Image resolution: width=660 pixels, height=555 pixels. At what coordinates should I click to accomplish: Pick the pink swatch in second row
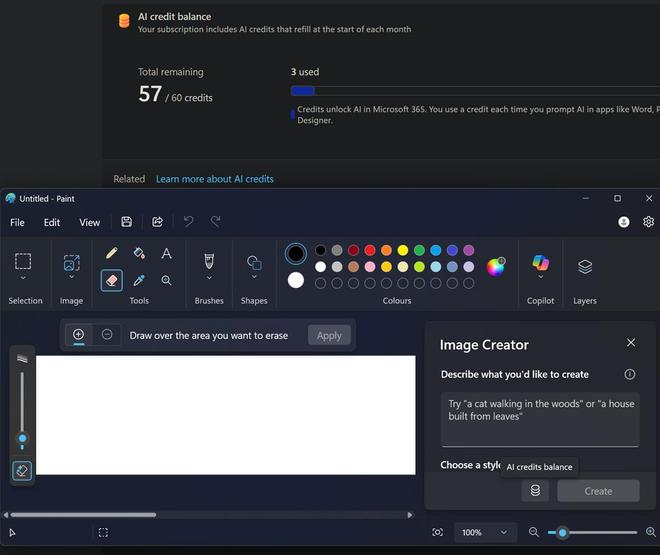[x=370, y=267]
